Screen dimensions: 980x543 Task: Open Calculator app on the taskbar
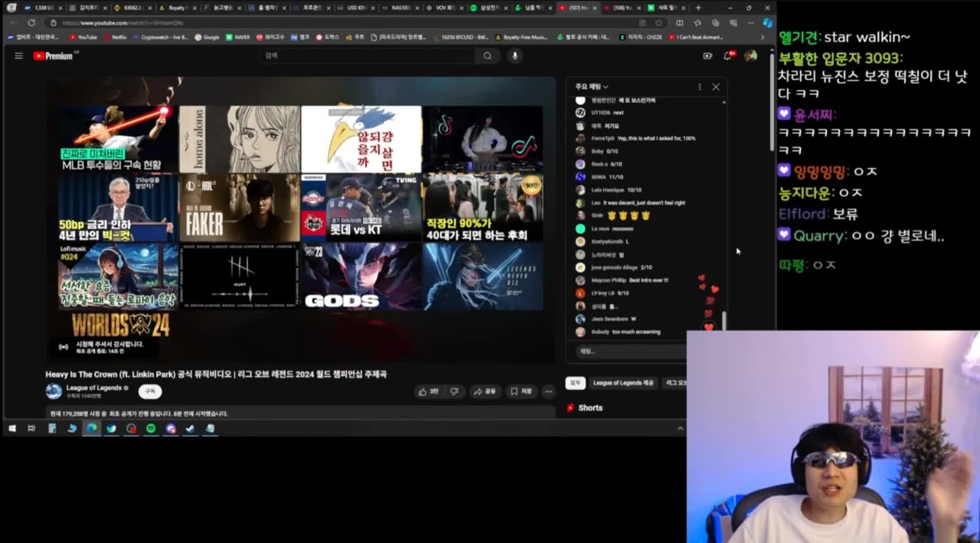[52, 428]
